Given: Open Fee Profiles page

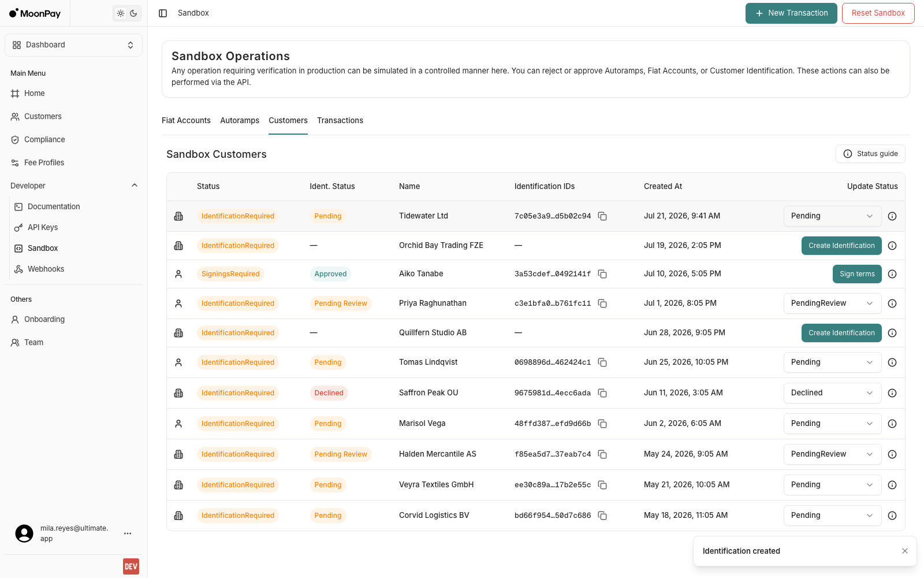Looking at the screenshot, I should pyautogui.click(x=73, y=162).
